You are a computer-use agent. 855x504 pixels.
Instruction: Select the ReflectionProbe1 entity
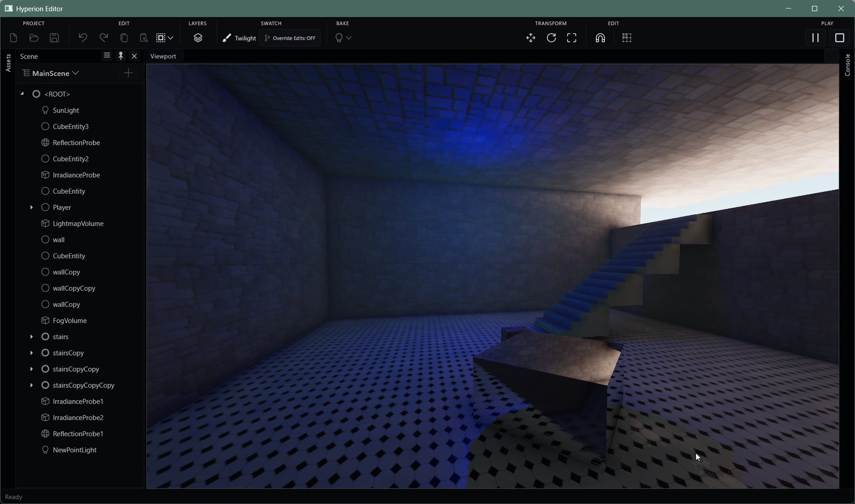click(78, 434)
